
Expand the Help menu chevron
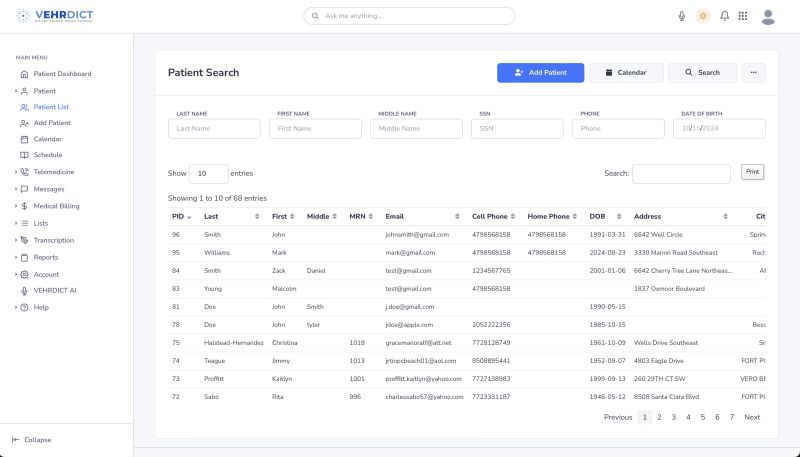click(x=16, y=308)
